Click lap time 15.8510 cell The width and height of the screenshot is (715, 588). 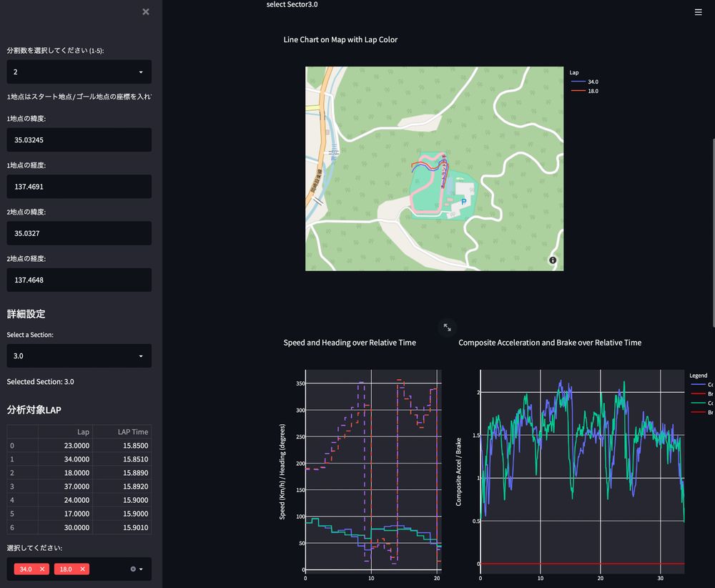click(122, 459)
